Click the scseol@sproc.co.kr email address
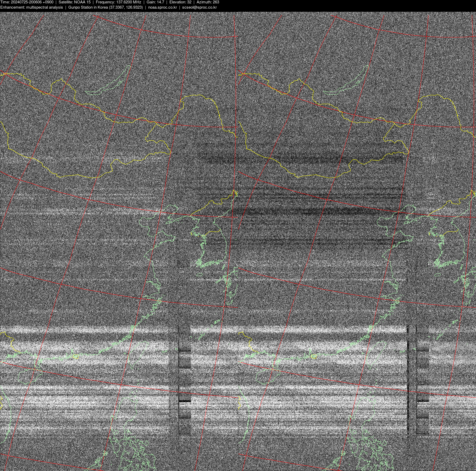The image size is (476, 471). (199, 7)
